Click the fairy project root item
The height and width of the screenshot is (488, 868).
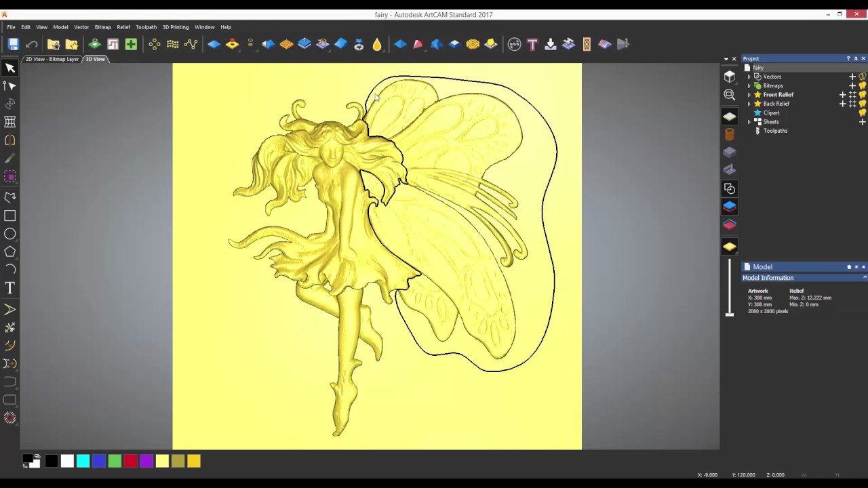coord(758,68)
